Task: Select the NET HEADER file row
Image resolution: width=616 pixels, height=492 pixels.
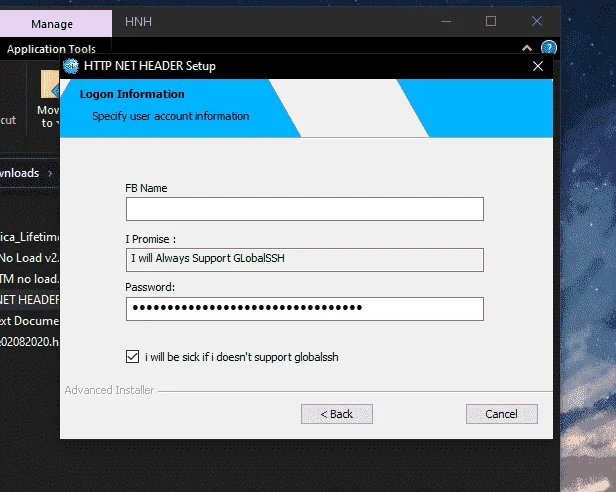Action: click(29, 299)
